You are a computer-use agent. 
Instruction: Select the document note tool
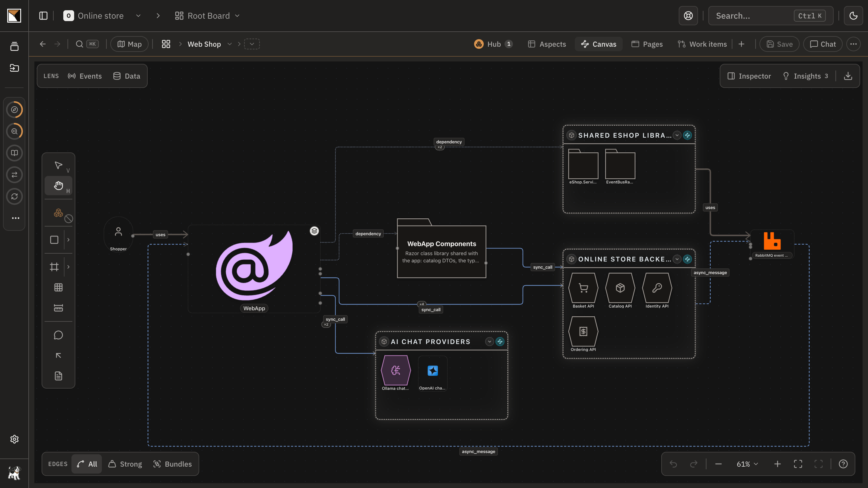[58, 376]
